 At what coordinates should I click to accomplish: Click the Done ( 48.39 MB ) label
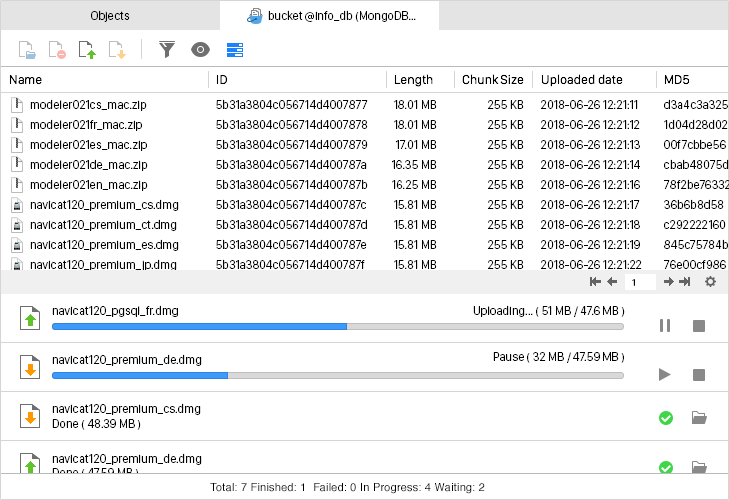pyautogui.click(x=96, y=424)
